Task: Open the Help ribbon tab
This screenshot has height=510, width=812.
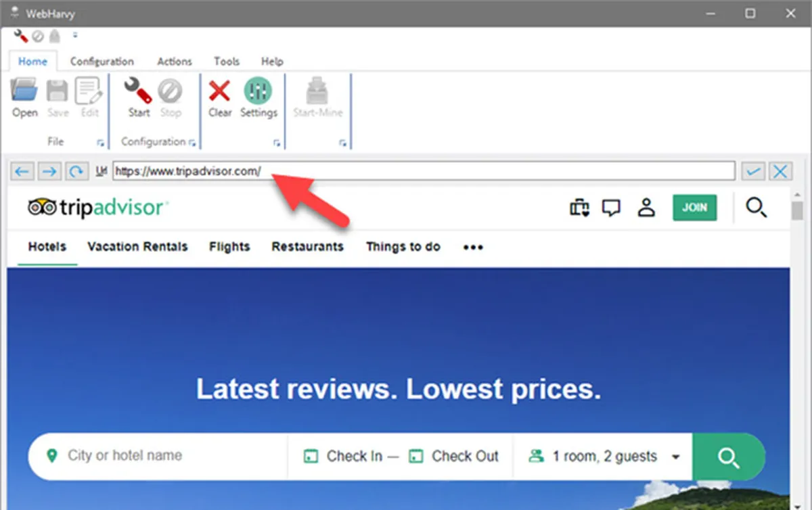Action: [x=272, y=61]
